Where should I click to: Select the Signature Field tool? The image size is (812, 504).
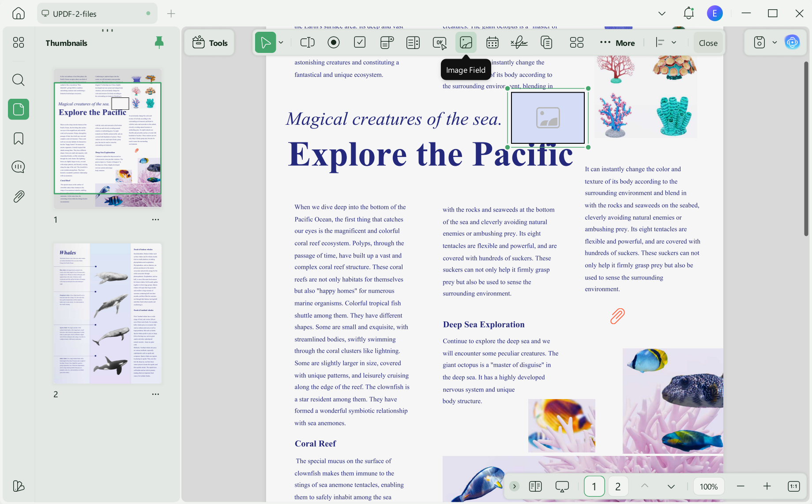(519, 43)
